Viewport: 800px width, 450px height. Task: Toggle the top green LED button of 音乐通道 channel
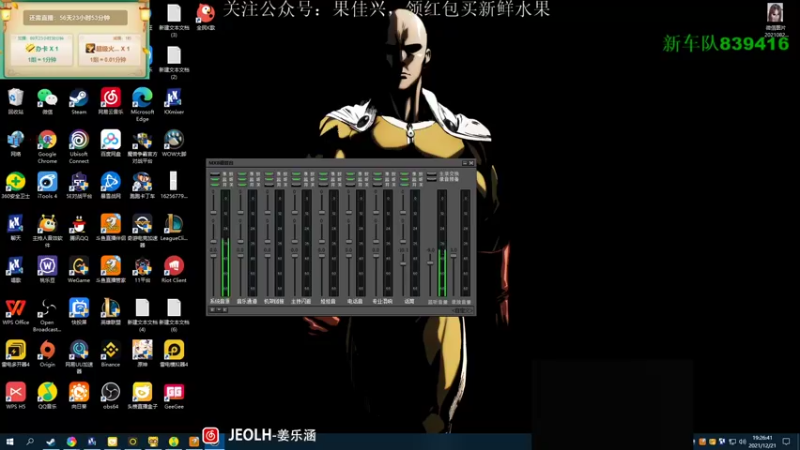(242, 174)
